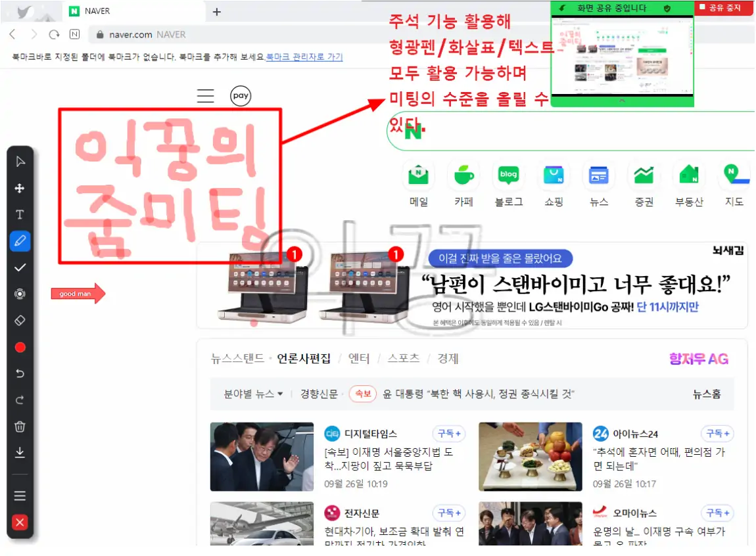Select the Text annotation tool

[x=20, y=214]
